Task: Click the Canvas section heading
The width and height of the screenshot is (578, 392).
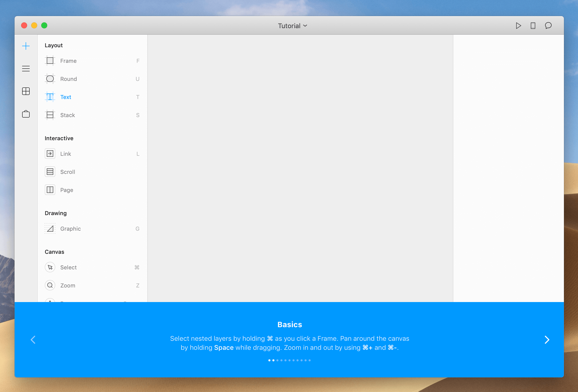Action: [54, 252]
